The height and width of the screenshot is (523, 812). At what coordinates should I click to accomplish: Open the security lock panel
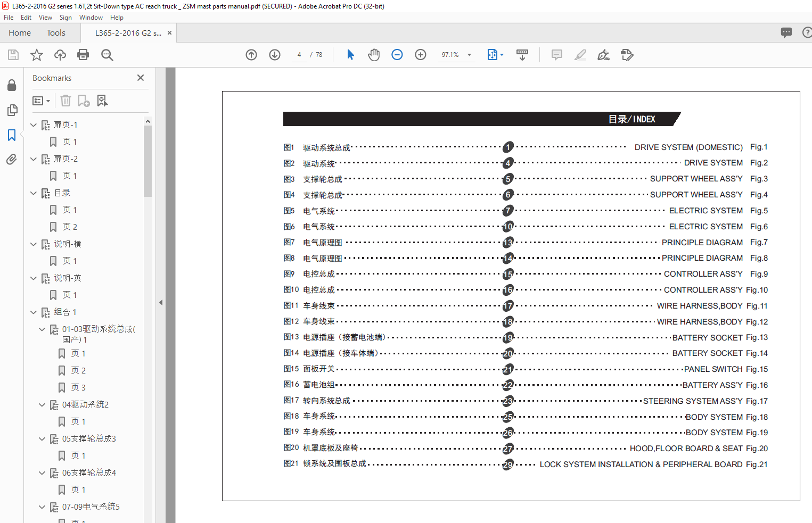pyautogui.click(x=12, y=85)
